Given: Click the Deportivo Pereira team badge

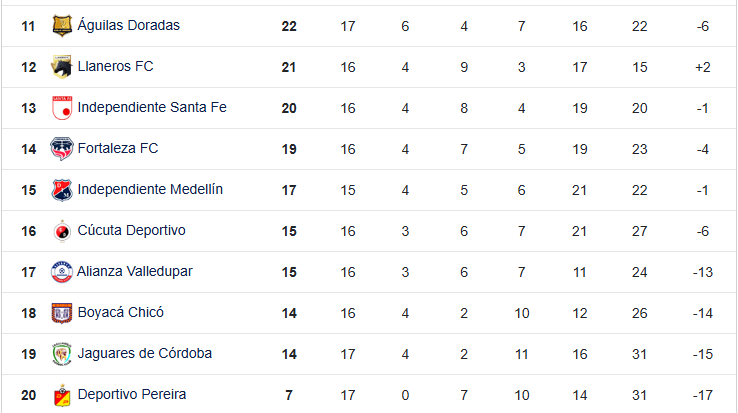Looking at the screenshot, I should (62, 395).
